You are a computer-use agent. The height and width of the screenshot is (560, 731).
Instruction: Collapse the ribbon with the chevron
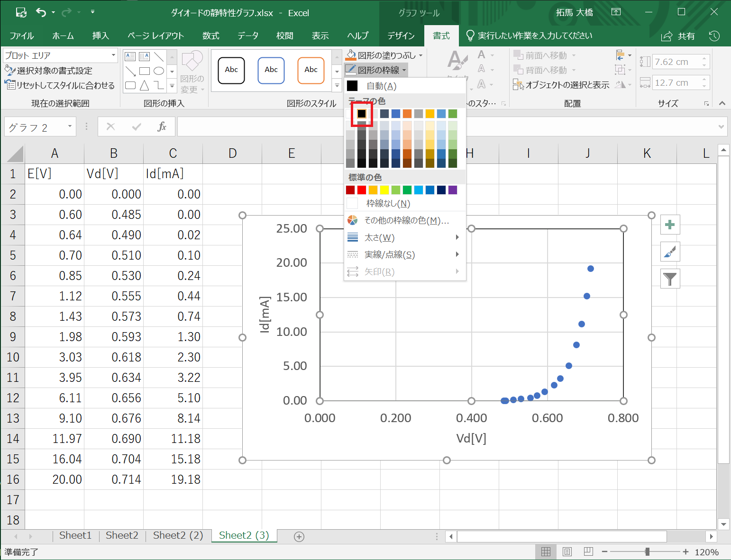(722, 103)
